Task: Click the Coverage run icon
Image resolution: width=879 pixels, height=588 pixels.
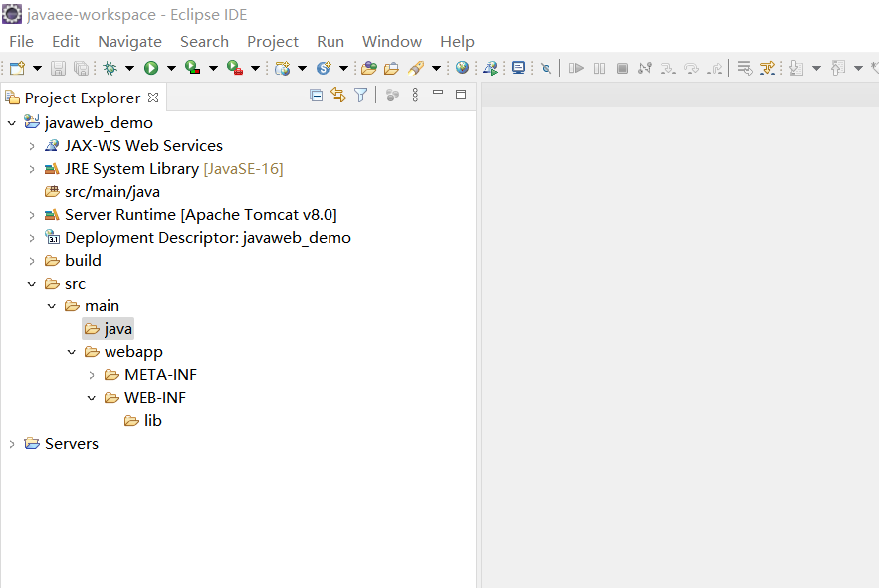Action: (193, 68)
